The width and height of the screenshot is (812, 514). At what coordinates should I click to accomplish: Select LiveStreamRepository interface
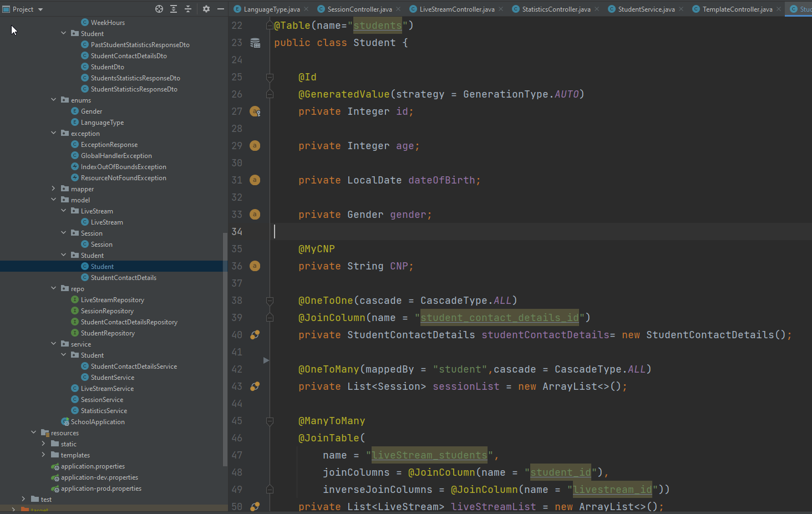112,299
